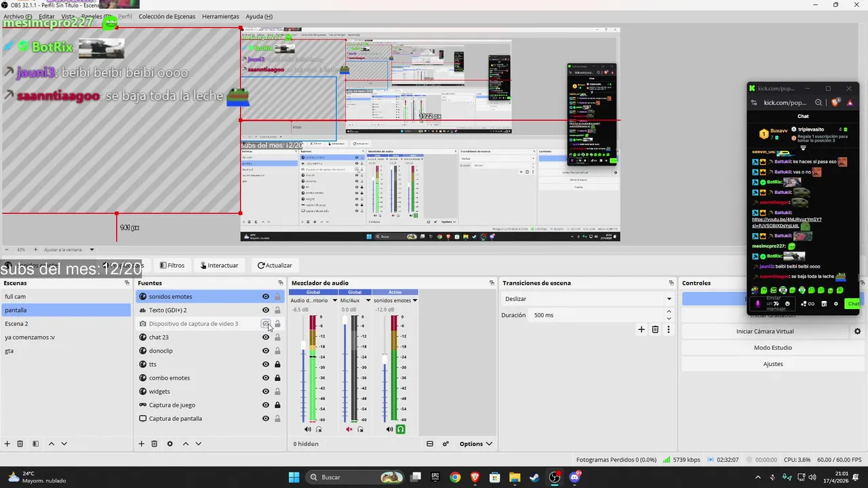868x488 pixels.
Task: Open virtual camera settings gear
Action: pos(857,331)
